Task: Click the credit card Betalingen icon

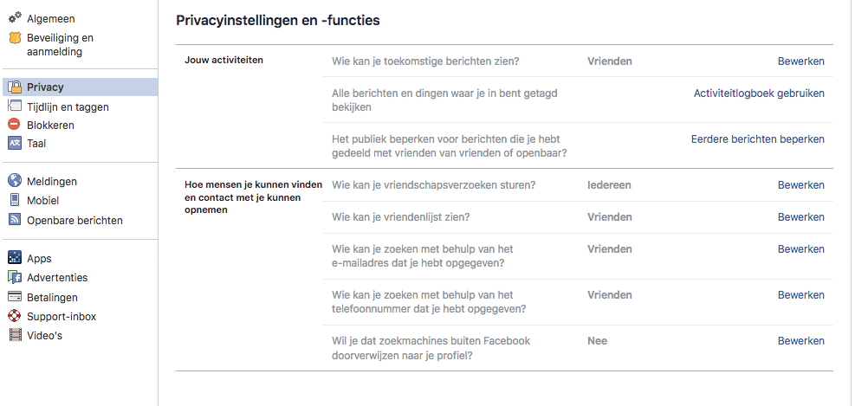Action: 15,298
